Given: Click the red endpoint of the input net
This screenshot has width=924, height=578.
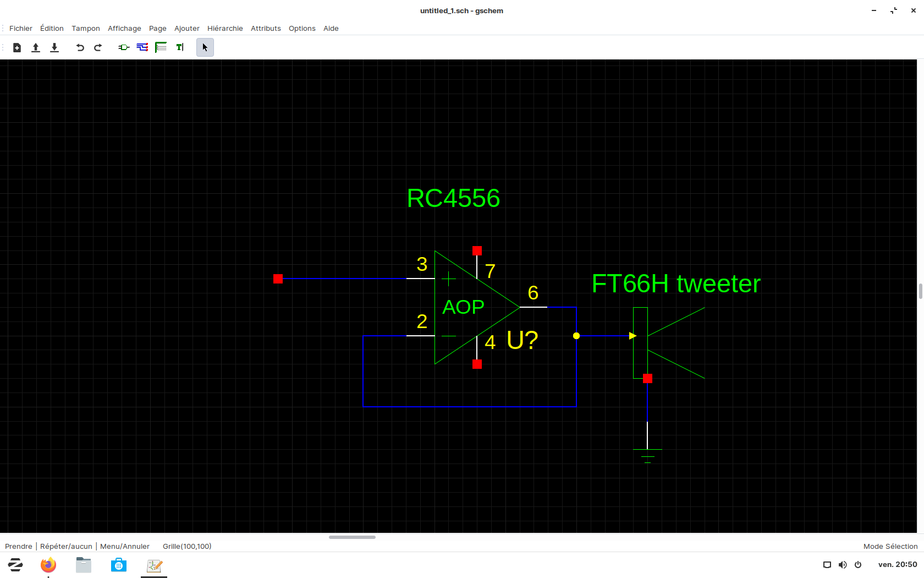Looking at the screenshot, I should click(278, 279).
